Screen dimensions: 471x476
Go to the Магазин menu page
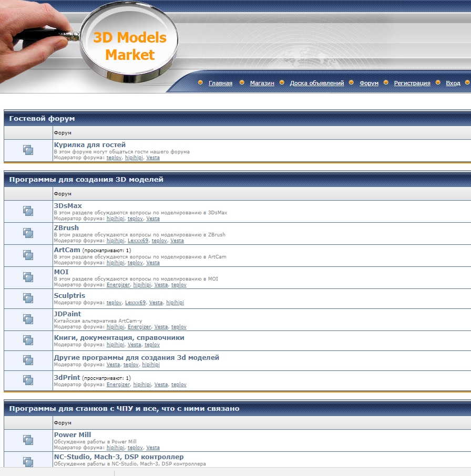(262, 83)
